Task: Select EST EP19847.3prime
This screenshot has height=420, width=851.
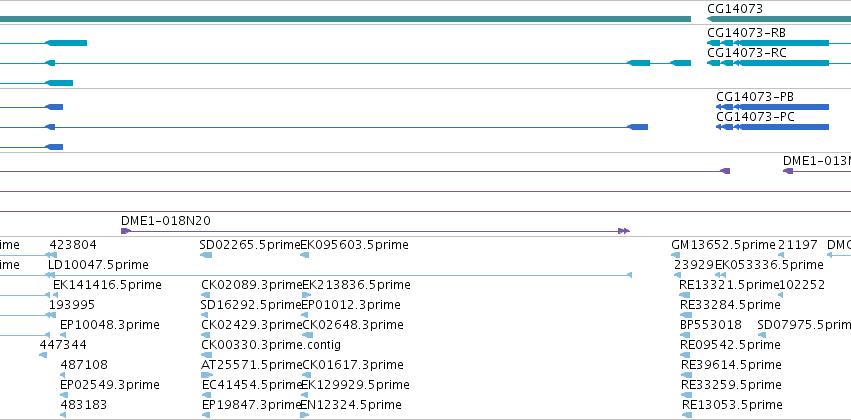Action: pyautogui.click(x=251, y=405)
